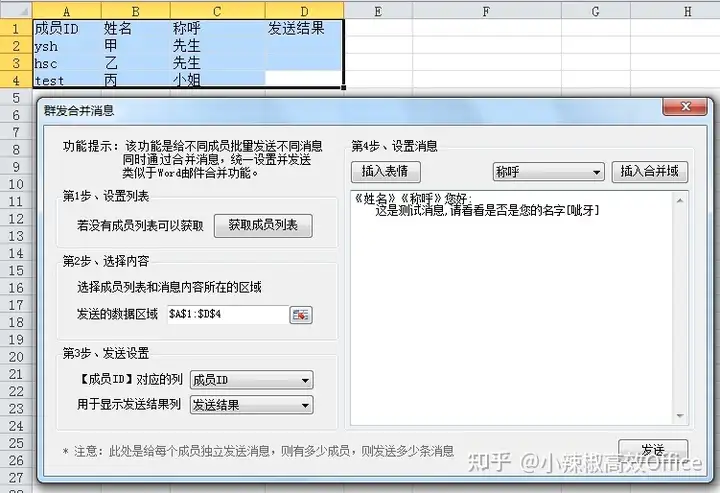Select column F header
This screenshot has width=720, height=493.
tap(487, 11)
